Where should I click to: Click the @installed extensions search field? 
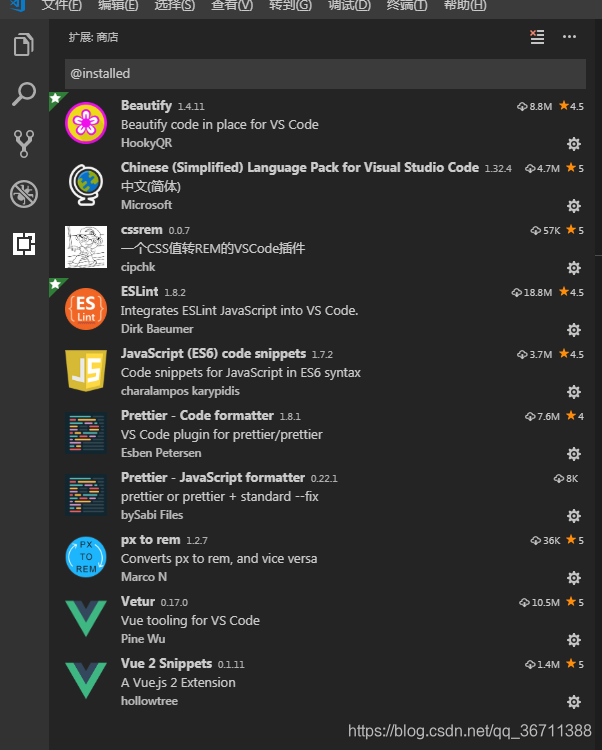coord(325,74)
